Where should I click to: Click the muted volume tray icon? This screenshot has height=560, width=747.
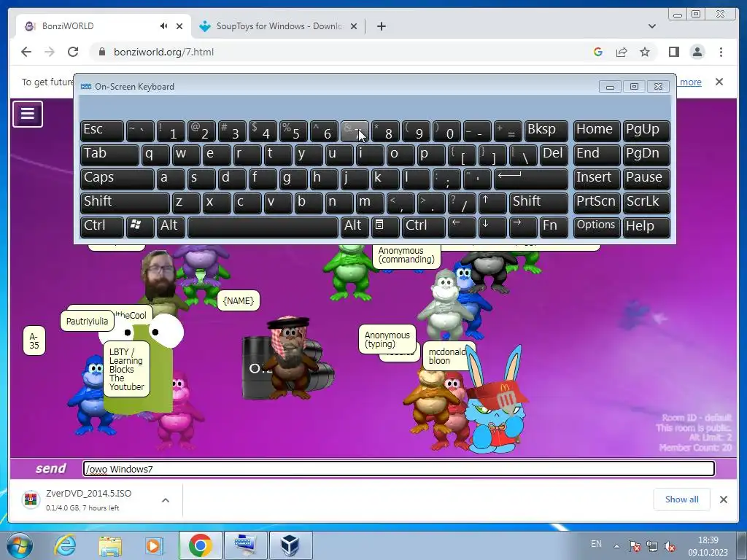(670, 546)
